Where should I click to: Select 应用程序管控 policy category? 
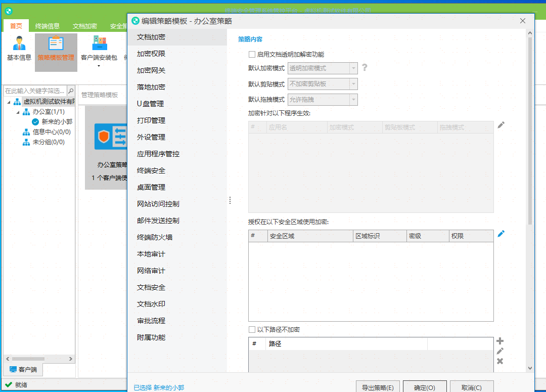tap(177, 154)
